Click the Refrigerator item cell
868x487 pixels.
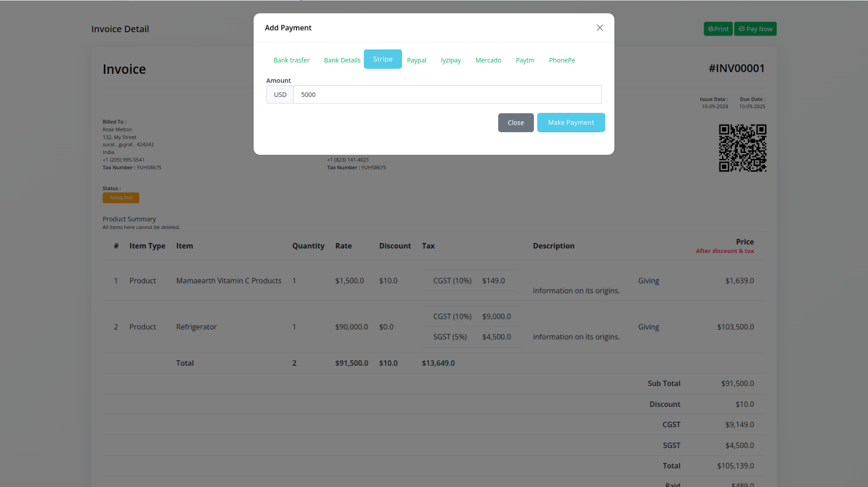[197, 327]
